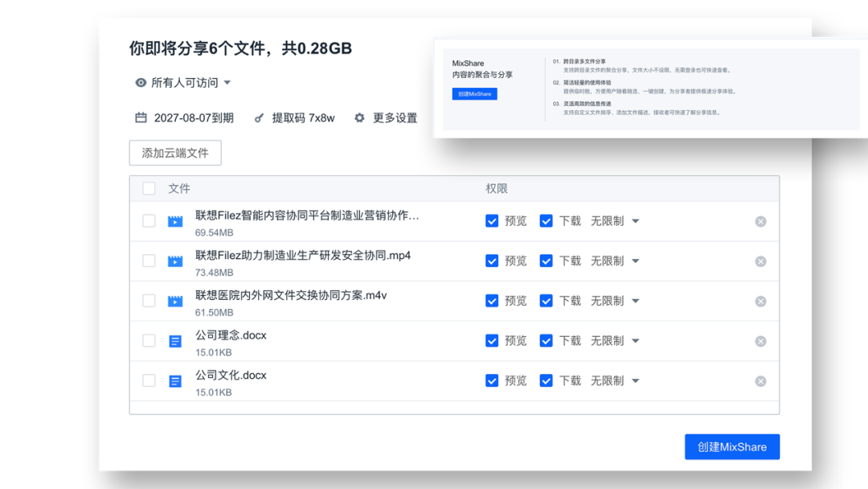The width and height of the screenshot is (868, 489).
Task: Click video icon of 联想Filez助力制造业 mp4 file
Action: (175, 261)
